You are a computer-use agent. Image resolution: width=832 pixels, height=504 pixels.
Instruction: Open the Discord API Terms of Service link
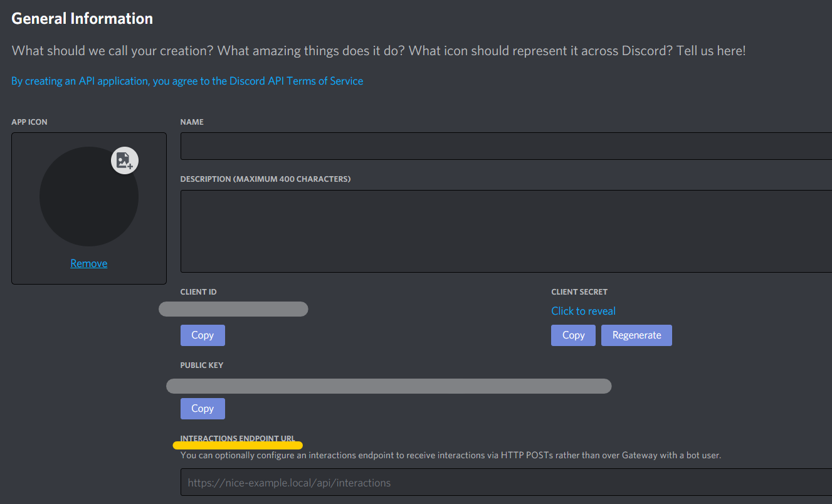pyautogui.click(x=187, y=81)
